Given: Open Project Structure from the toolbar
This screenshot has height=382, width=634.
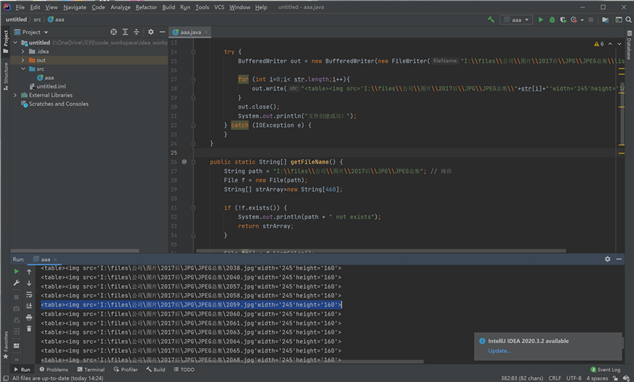Looking at the screenshot, I should pos(605,19).
